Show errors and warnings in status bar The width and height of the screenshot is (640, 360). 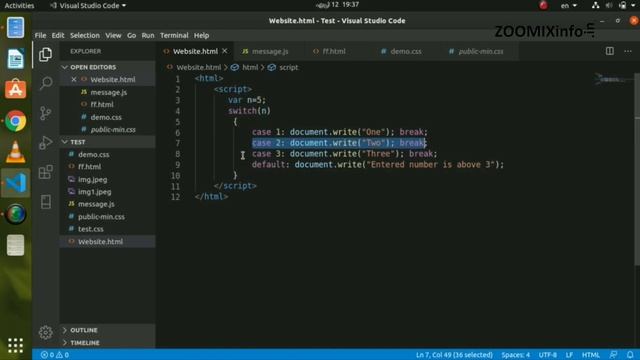pos(55,355)
